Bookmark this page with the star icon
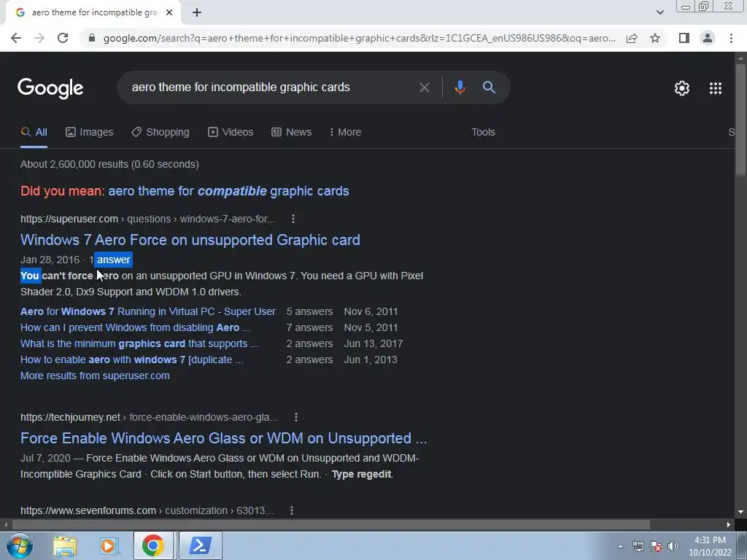Screen dimensions: 747x560 point(655,38)
